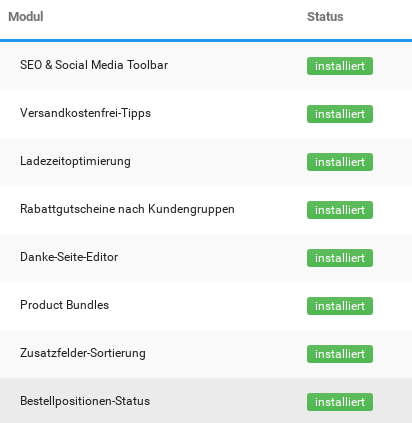This screenshot has width=412, height=423.
Task: Open the Versandkostenfrei-Tipps module
Action: coord(85,113)
